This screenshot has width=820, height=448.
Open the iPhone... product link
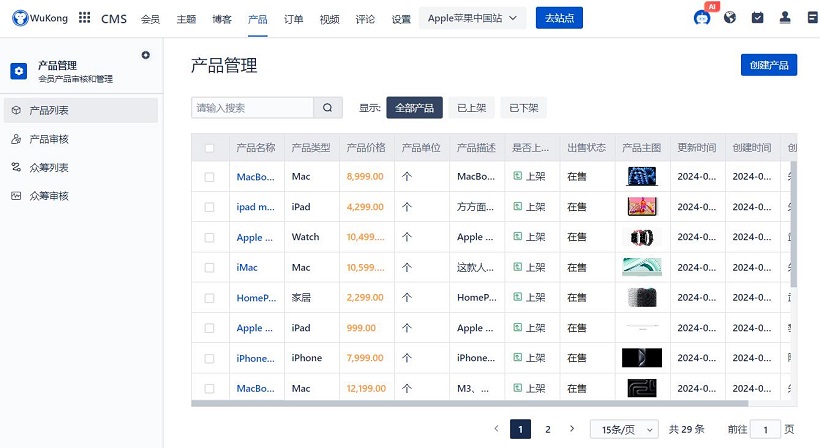tap(255, 359)
